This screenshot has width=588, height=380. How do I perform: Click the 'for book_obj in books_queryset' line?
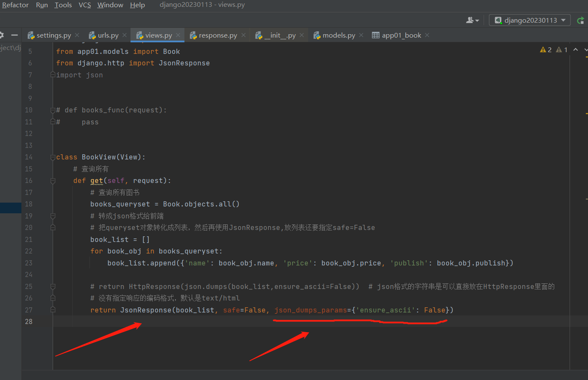[156, 251]
